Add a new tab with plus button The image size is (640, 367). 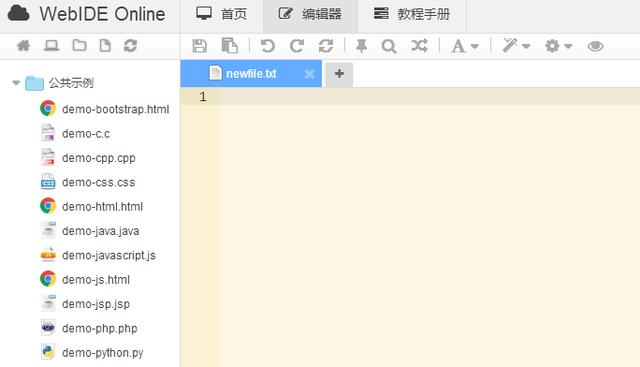(339, 74)
